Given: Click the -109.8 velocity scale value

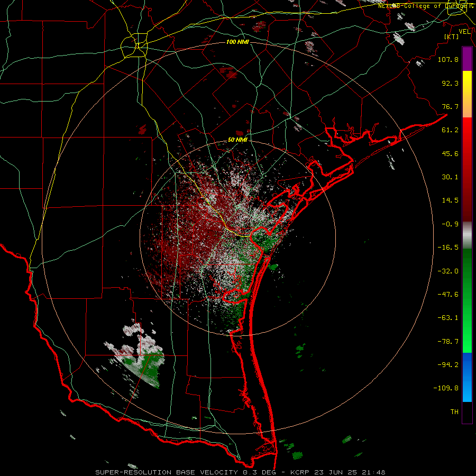Looking at the screenshot, I should pos(446,388).
